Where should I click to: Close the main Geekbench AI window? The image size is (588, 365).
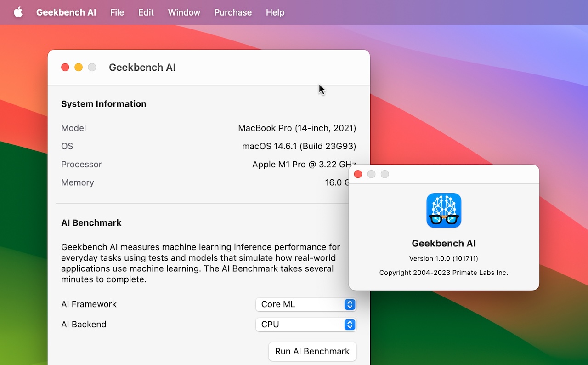tap(65, 67)
